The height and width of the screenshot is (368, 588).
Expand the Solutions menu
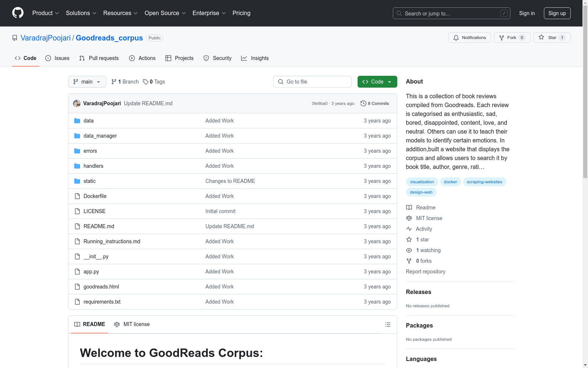click(x=81, y=13)
